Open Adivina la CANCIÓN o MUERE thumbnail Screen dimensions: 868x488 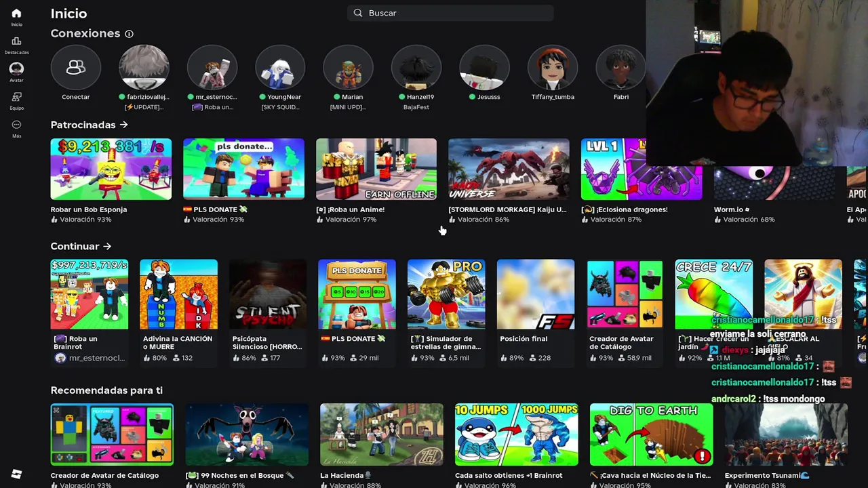click(179, 294)
